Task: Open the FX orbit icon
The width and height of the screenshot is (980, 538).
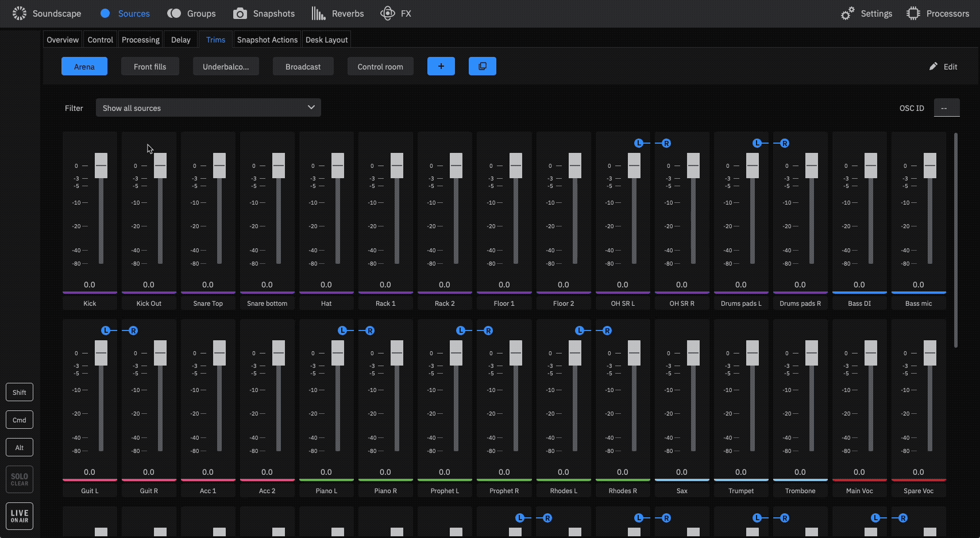Action: click(x=388, y=13)
